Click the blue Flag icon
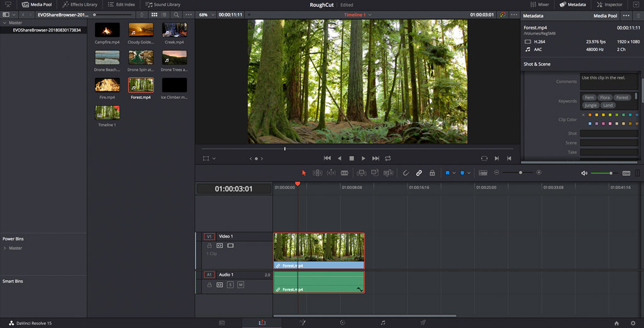 pyautogui.click(x=447, y=173)
